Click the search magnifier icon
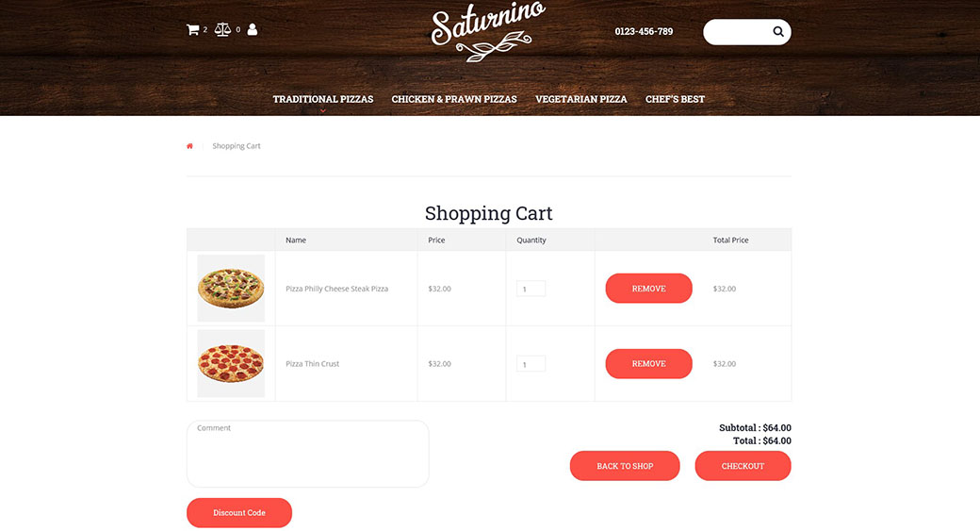 click(x=778, y=32)
